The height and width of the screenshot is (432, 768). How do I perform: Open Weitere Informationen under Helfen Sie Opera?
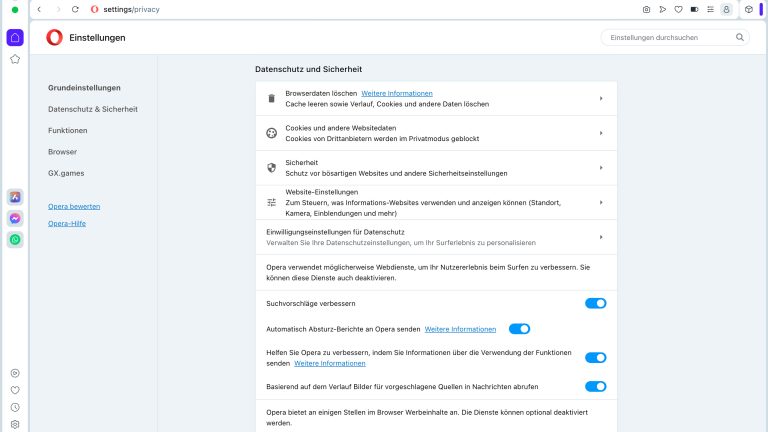coord(330,363)
